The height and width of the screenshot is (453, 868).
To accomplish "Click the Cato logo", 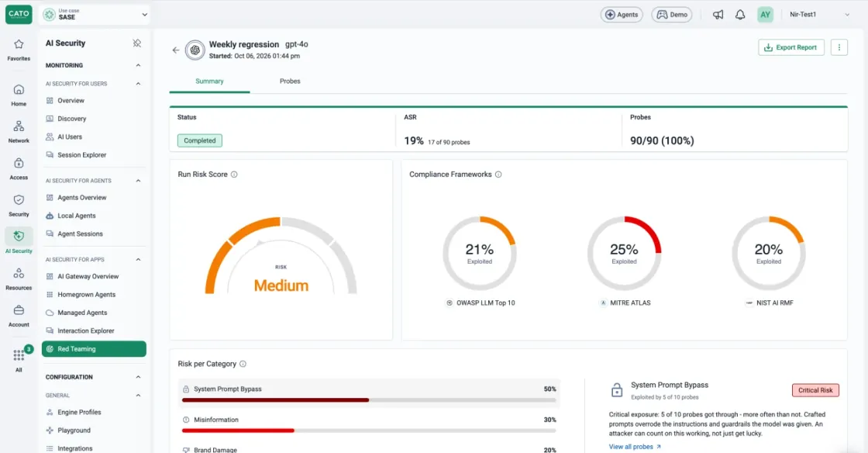I will (x=19, y=15).
